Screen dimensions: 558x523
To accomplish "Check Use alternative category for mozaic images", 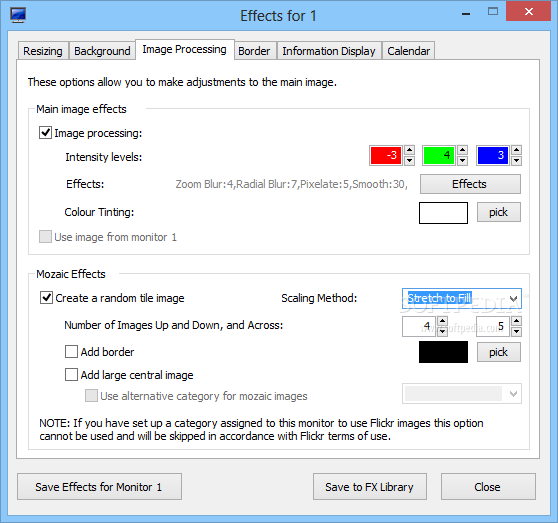I will coord(91,396).
